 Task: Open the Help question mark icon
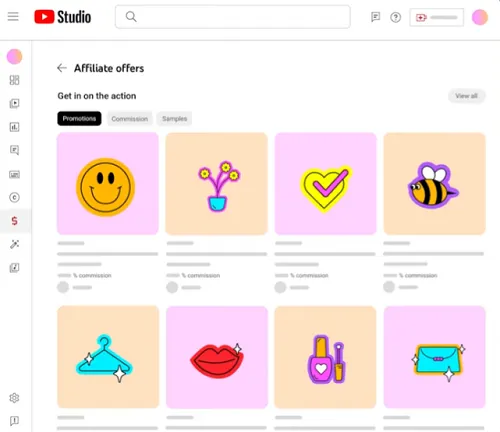tap(396, 17)
